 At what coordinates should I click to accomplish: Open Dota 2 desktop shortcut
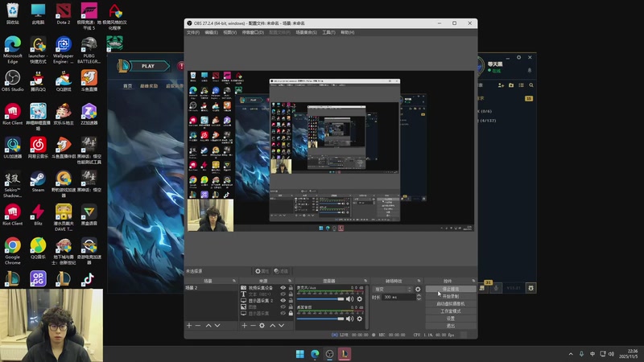tap(64, 14)
